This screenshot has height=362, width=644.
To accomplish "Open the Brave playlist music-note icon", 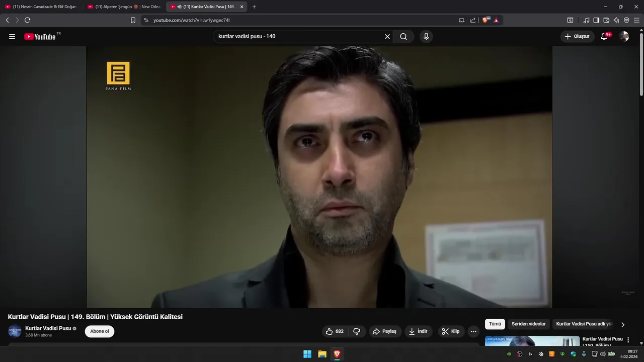I will pos(586,20).
